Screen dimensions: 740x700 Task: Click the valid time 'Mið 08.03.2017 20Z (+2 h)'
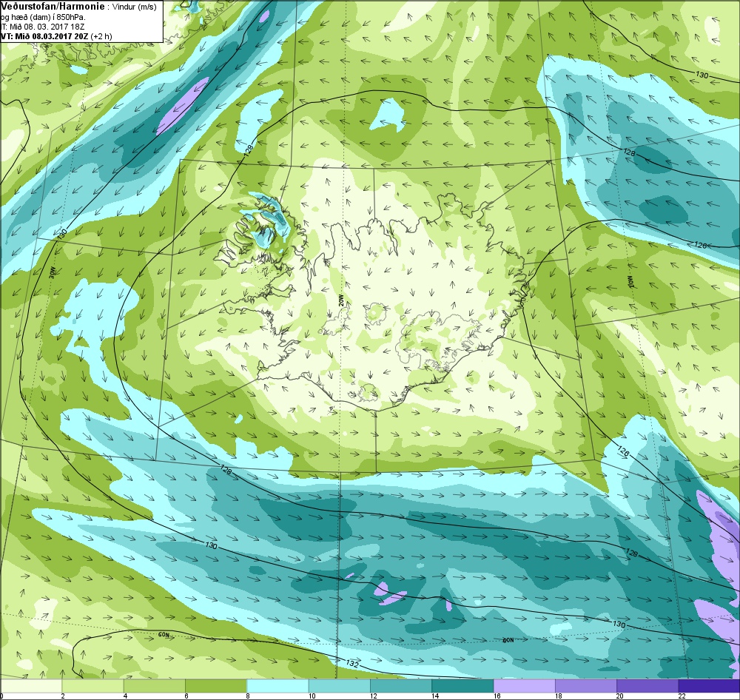point(63,36)
